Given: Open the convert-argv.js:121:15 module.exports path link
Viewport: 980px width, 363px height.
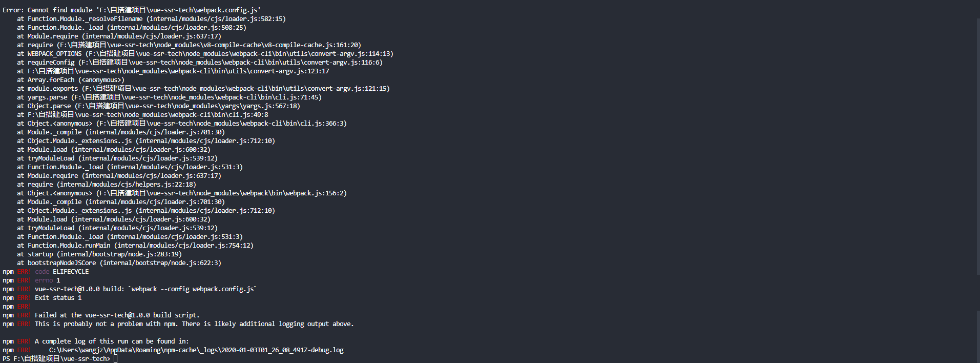Looking at the screenshot, I should pyautogui.click(x=237, y=89).
